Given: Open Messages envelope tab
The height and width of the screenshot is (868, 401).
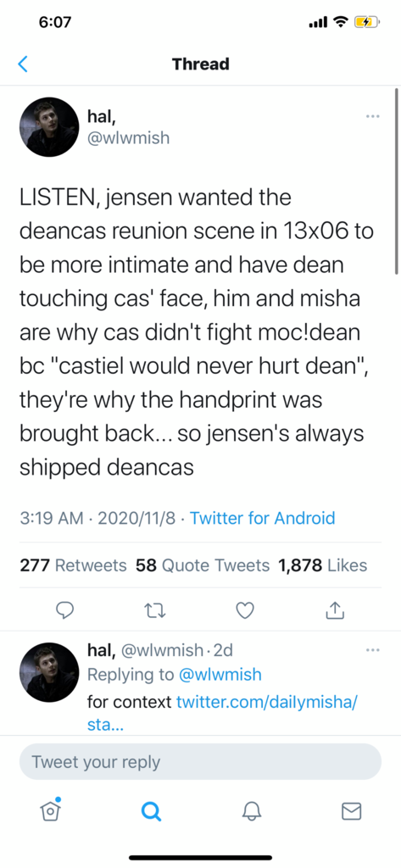Looking at the screenshot, I should [351, 811].
